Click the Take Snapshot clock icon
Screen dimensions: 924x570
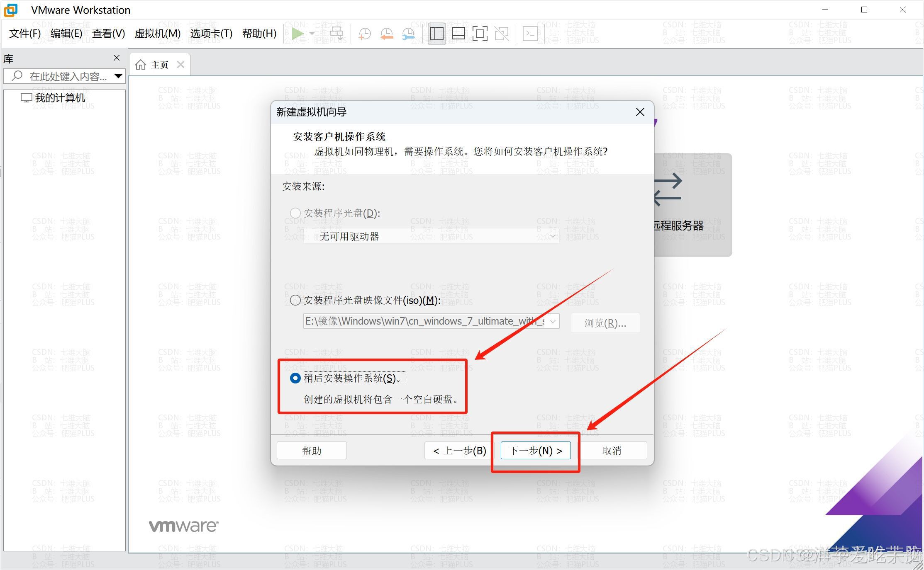(364, 34)
